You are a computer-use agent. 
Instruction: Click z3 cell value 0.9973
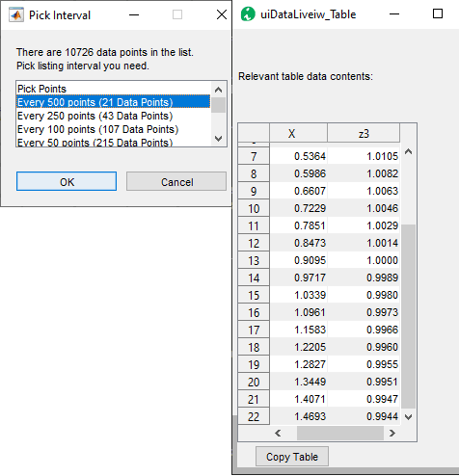(364, 312)
